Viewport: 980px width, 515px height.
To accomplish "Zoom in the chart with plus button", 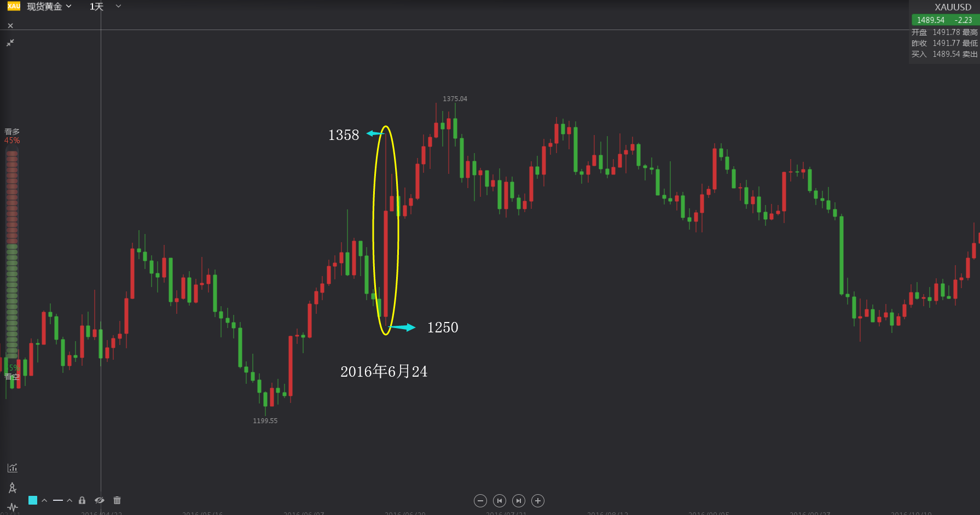I will click(538, 501).
